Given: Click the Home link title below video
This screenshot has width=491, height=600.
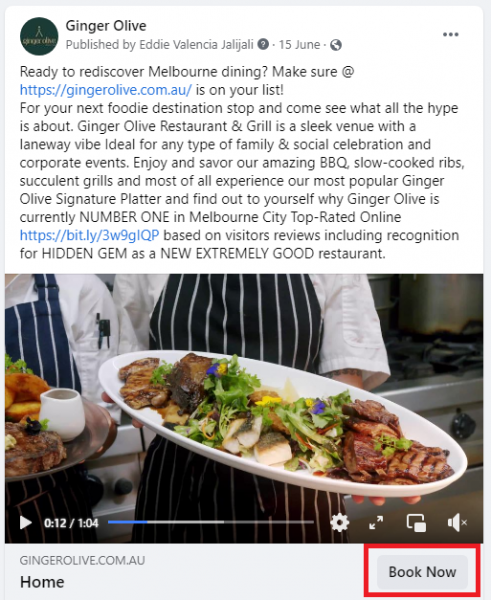Looking at the screenshot, I should coord(42,582).
